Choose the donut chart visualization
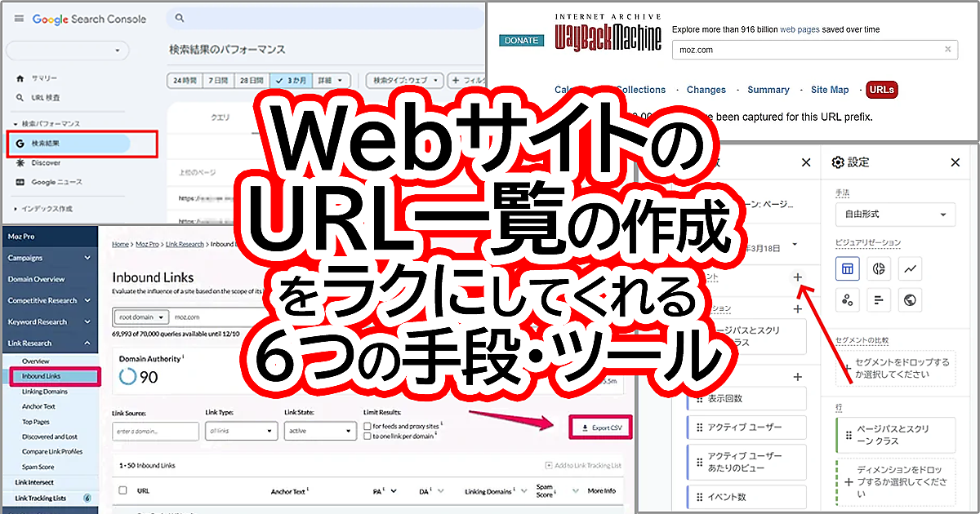The width and height of the screenshot is (980, 514). point(880,268)
